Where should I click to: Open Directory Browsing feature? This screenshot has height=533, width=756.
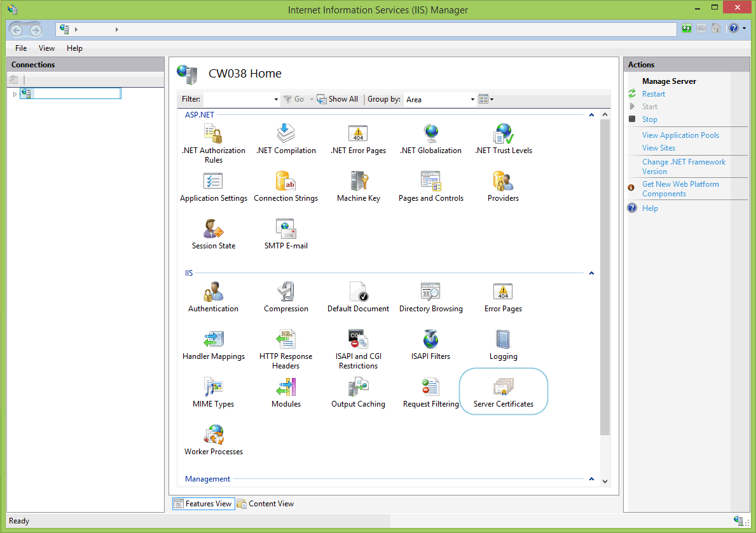(430, 297)
